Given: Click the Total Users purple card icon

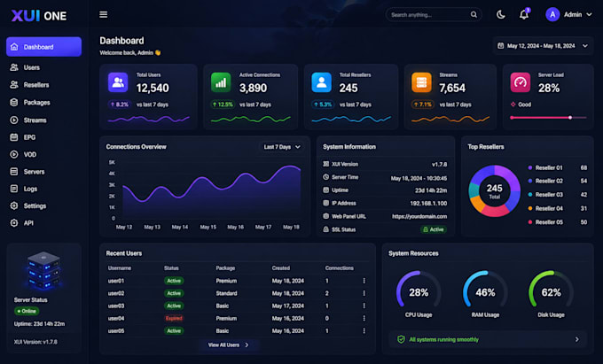Looking at the screenshot, I should [x=118, y=82].
